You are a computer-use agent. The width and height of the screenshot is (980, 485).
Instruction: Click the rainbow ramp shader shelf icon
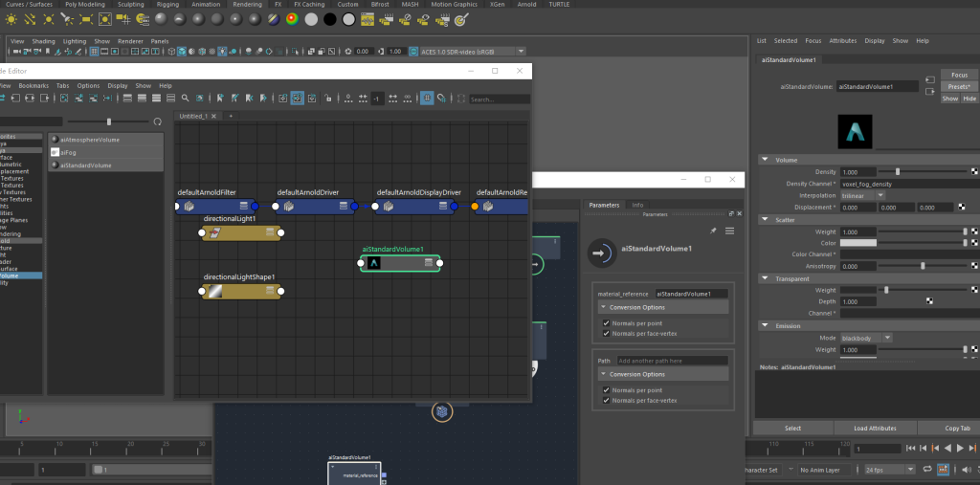[x=292, y=19]
